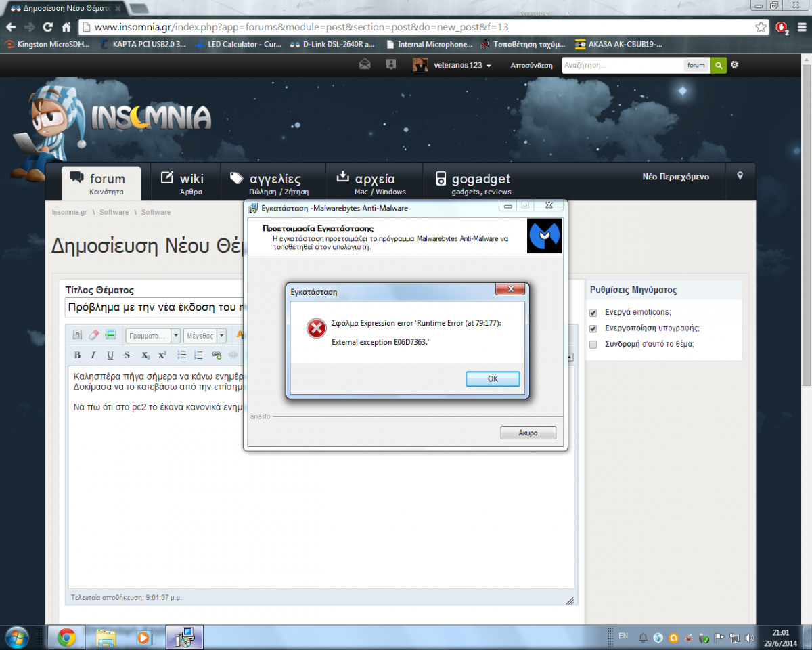Click the bulleted list icon

pos(181,355)
